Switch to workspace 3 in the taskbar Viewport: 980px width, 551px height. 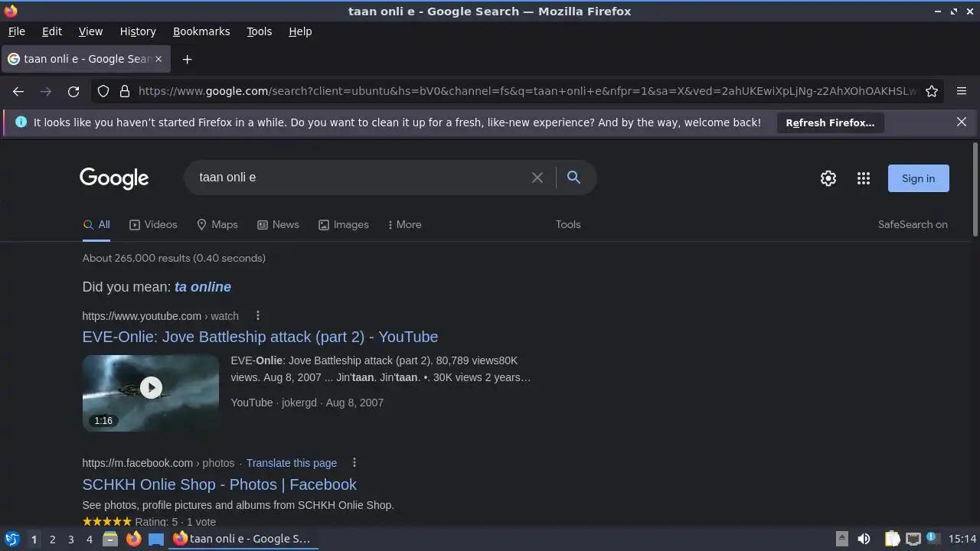[70, 540]
